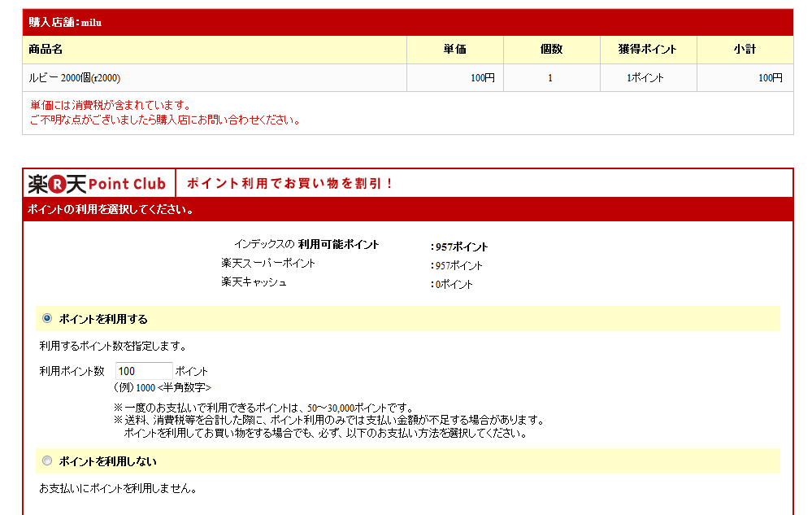
Task: Click the 楽天キャッシュ label
Action: click(254, 282)
